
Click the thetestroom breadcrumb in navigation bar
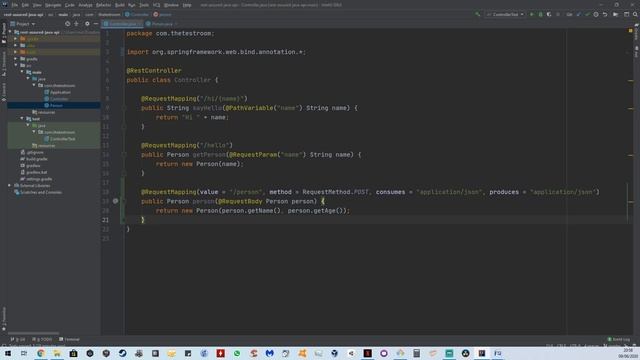click(109, 14)
